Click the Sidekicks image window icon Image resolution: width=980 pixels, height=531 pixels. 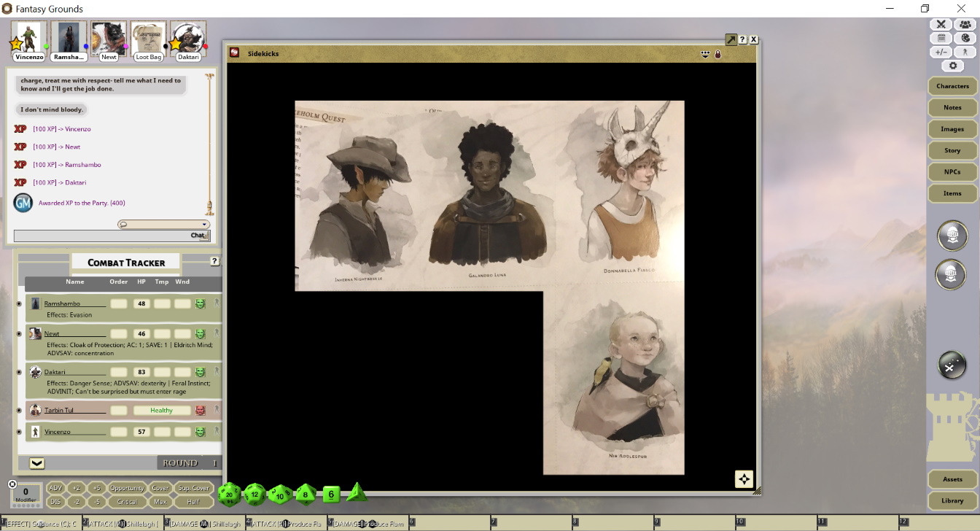pos(235,53)
